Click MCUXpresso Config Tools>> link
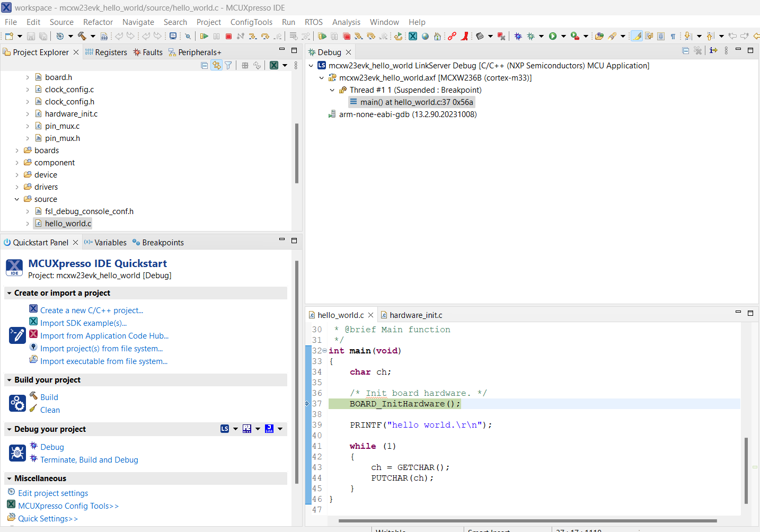Viewport: 760px width, 532px height. pyautogui.click(x=68, y=506)
